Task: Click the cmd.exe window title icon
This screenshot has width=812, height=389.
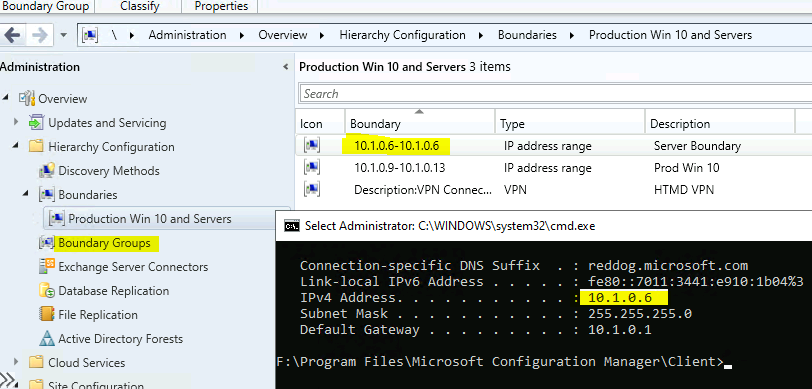Action: (x=292, y=226)
